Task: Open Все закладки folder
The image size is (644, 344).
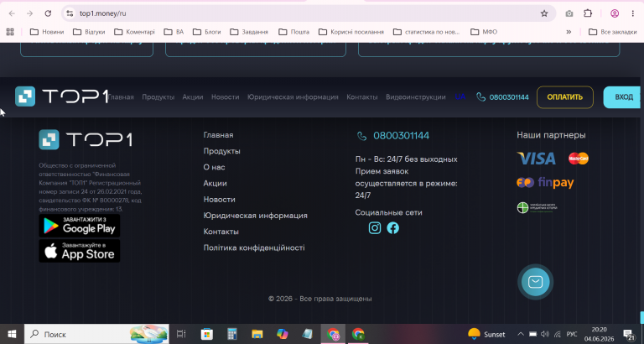Action: click(613, 32)
